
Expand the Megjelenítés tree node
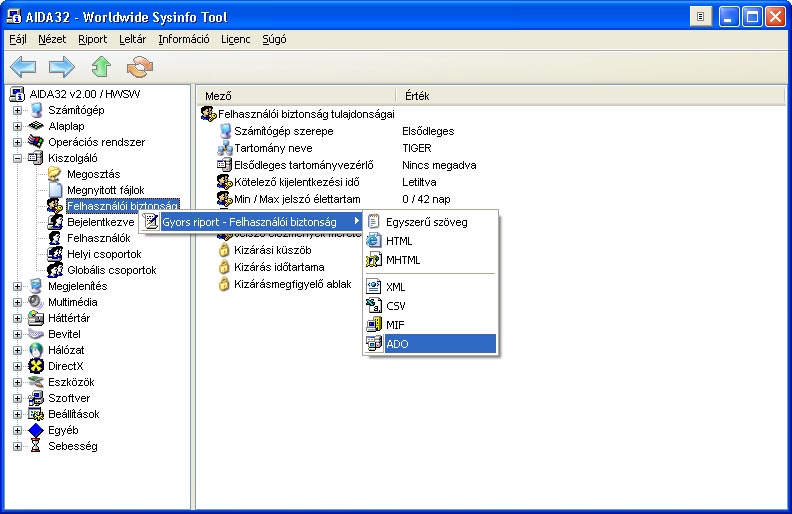pyautogui.click(x=17, y=286)
